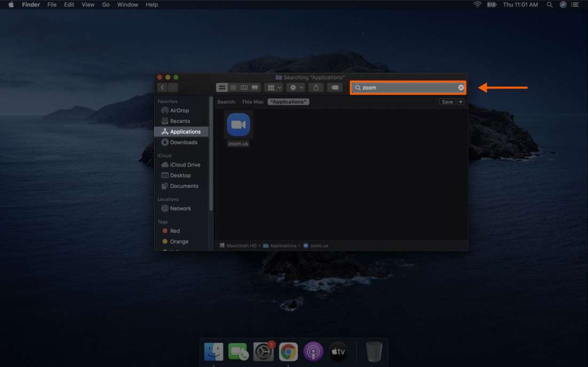This screenshot has height=367, width=588.
Task: Open the item grouping dropdown
Action: tap(274, 87)
